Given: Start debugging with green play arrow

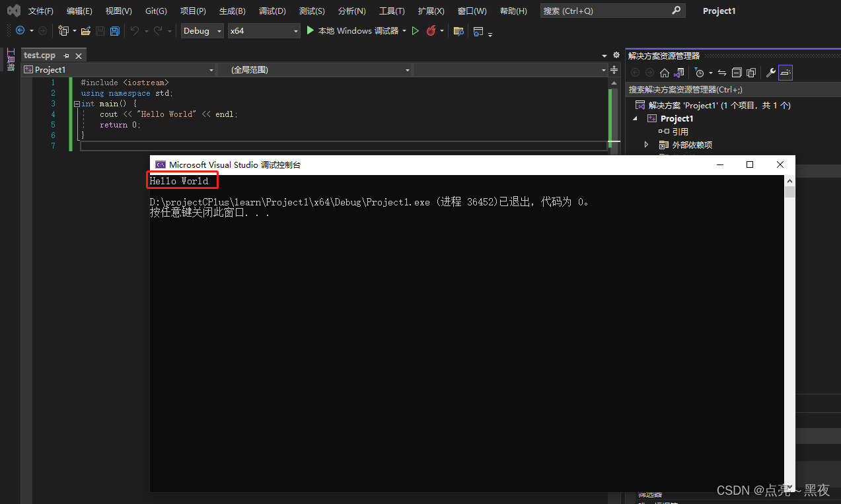Looking at the screenshot, I should (310, 30).
